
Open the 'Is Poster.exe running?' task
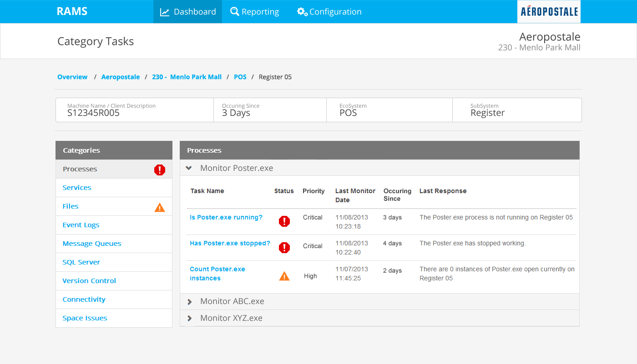(x=226, y=218)
